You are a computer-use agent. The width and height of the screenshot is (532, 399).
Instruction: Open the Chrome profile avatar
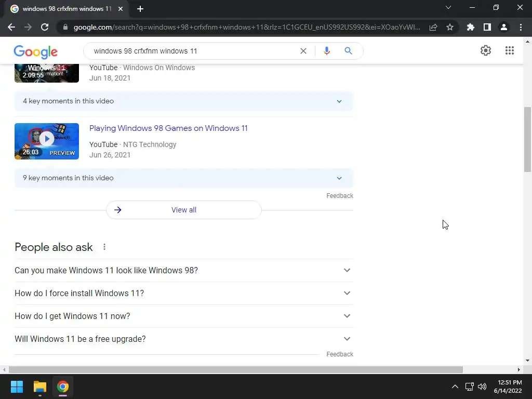pyautogui.click(x=504, y=27)
